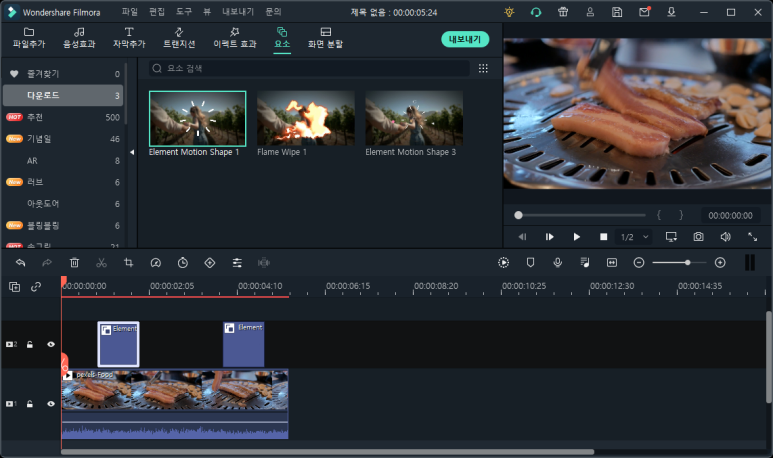The width and height of the screenshot is (773, 458).
Task: Open the 편집 menu
Action: [157, 12]
